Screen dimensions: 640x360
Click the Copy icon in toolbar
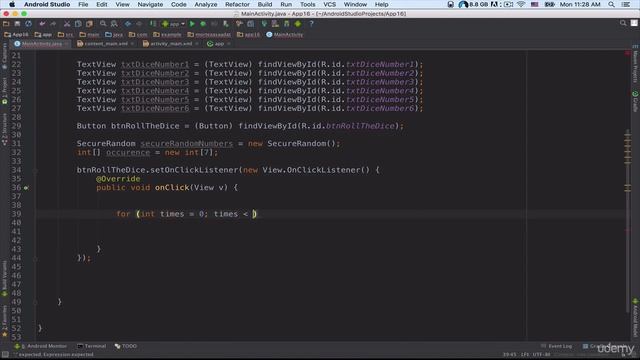pyautogui.click(x=78, y=24)
